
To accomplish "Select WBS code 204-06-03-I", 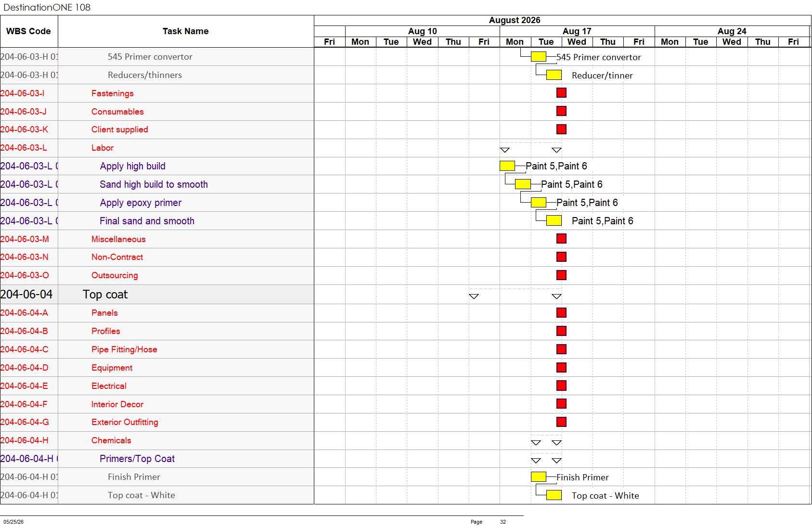I will pos(22,93).
